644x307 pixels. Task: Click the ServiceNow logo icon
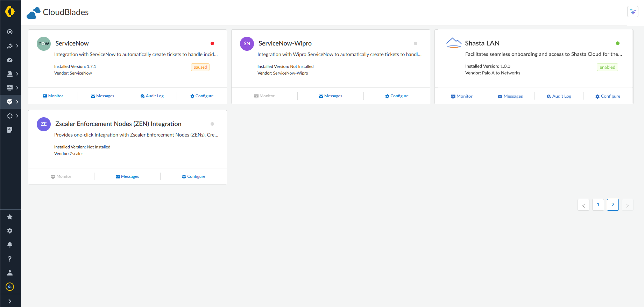coord(44,44)
